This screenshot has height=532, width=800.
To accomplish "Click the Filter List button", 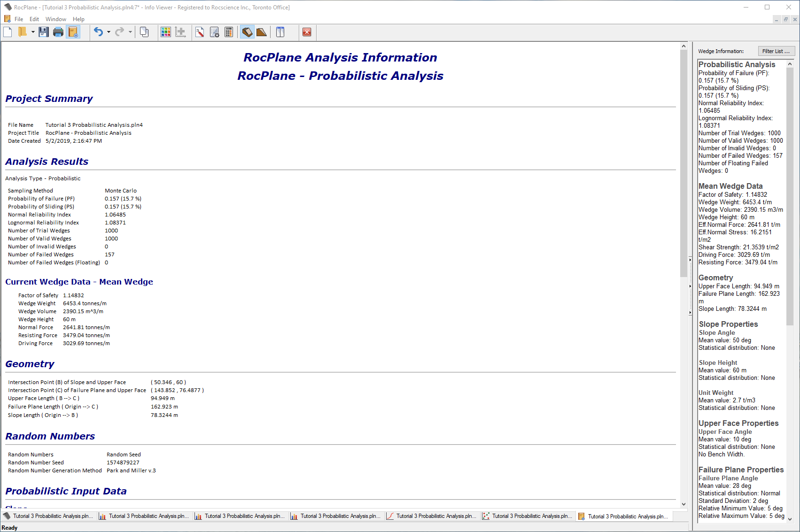I will pos(776,51).
